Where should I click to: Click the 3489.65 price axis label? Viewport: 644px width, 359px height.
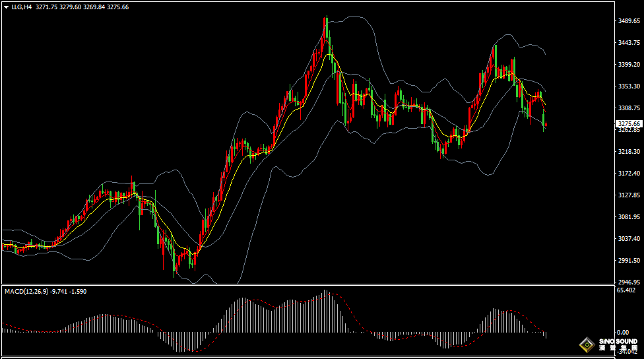(629, 21)
